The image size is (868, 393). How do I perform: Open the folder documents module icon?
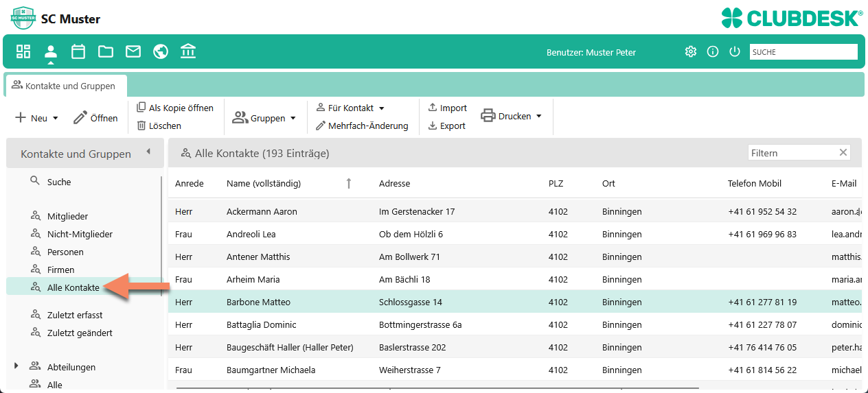(106, 51)
